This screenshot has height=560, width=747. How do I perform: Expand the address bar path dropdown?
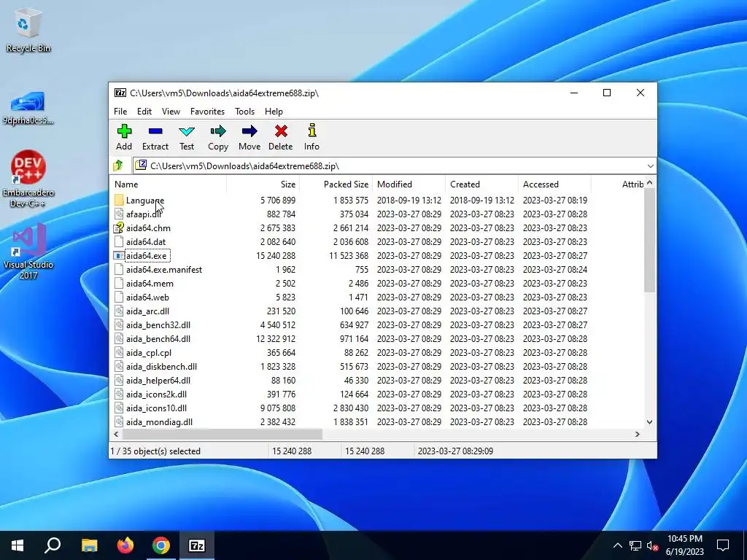(x=650, y=166)
